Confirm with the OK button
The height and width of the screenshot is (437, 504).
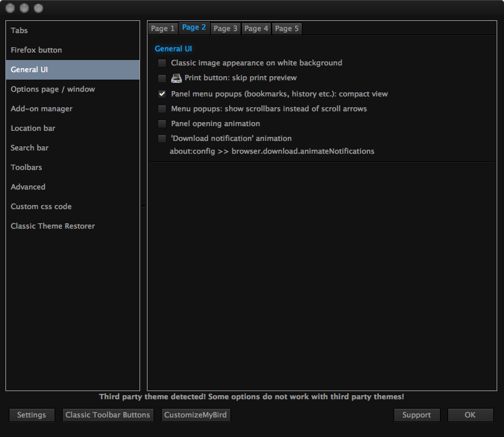(x=470, y=415)
